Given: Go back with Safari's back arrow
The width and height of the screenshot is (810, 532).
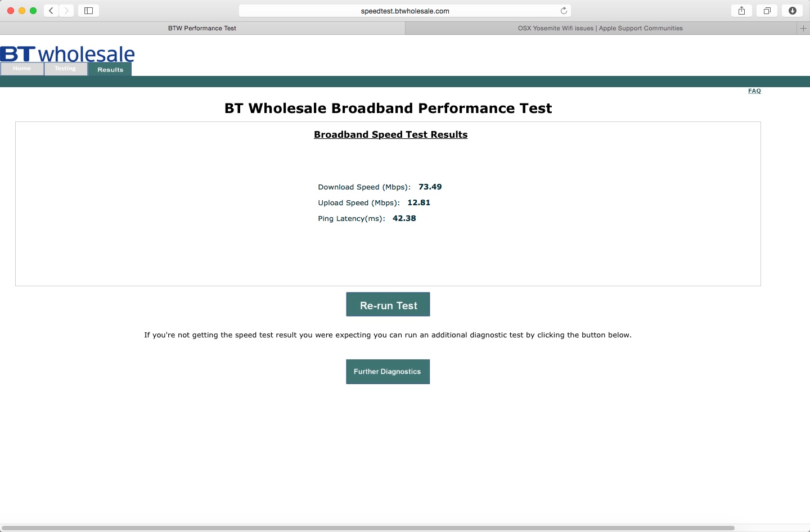Looking at the screenshot, I should point(51,11).
